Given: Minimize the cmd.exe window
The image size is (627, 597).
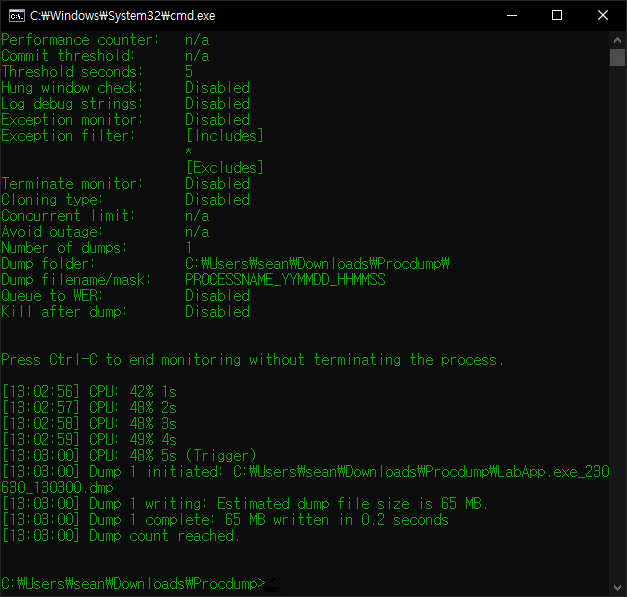Looking at the screenshot, I should pos(512,16).
